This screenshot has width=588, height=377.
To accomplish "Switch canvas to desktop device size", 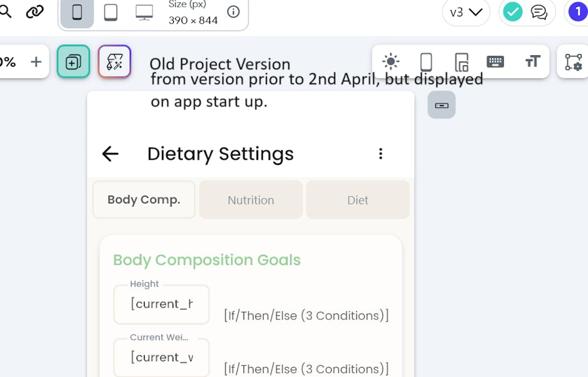I will [x=144, y=12].
